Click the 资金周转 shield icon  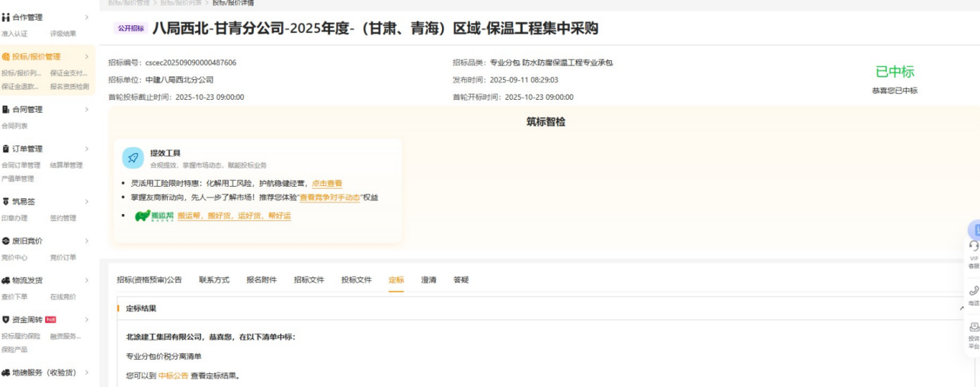click(x=6, y=320)
